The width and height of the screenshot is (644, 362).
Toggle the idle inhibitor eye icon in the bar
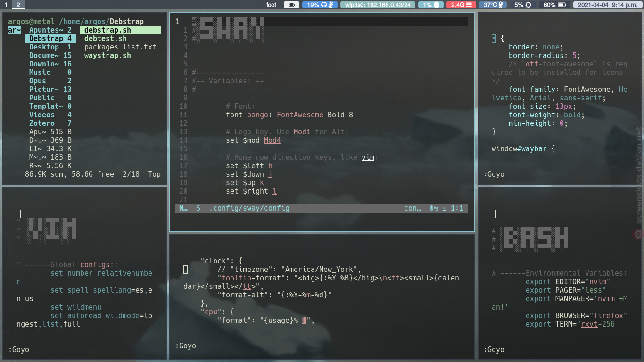click(x=292, y=5)
